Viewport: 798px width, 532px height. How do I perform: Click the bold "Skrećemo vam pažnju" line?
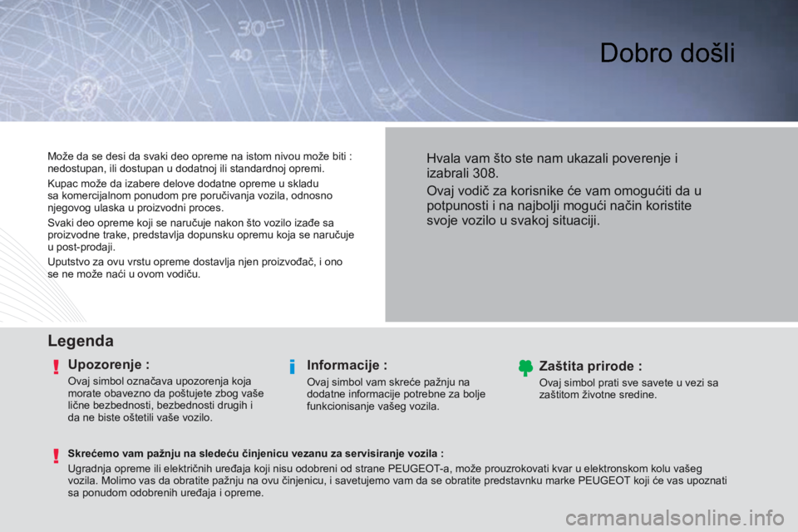pyautogui.click(x=255, y=454)
